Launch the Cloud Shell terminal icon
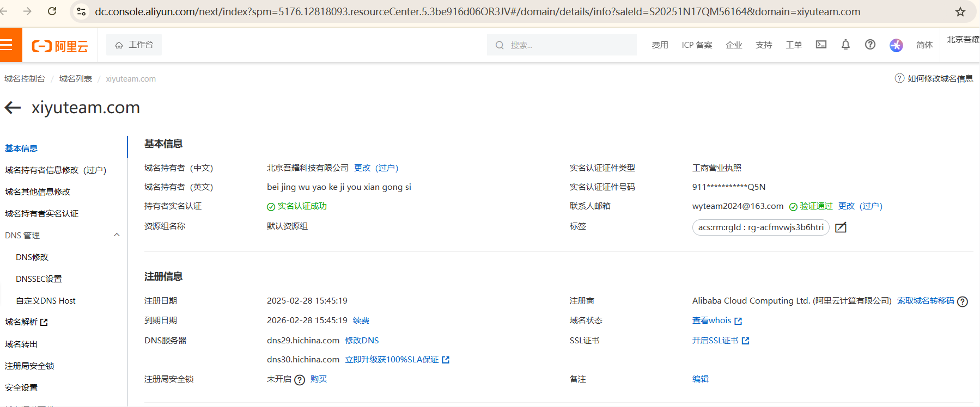980x407 pixels. point(821,45)
